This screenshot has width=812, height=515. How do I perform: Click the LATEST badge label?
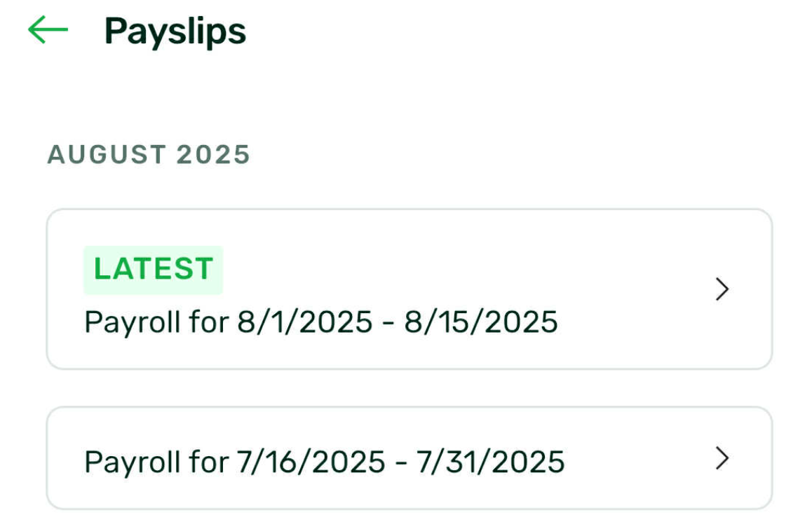coord(153,270)
